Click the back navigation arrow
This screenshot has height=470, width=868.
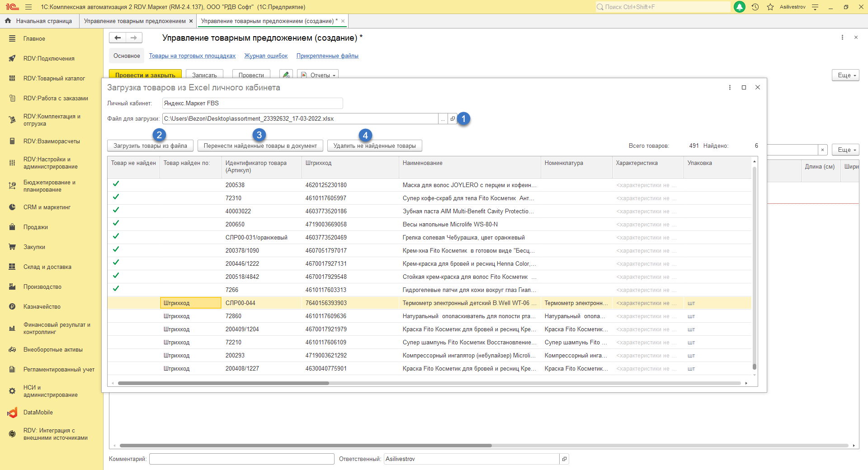click(118, 38)
